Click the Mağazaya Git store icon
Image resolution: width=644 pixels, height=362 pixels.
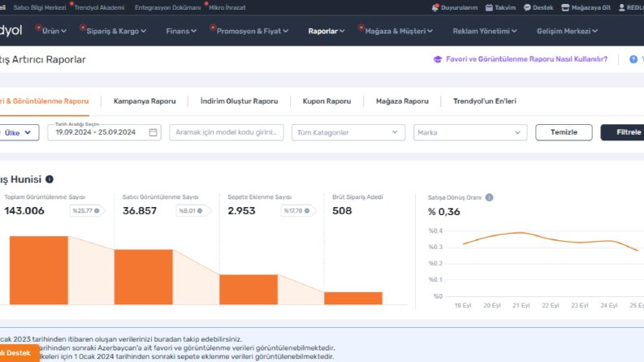tap(565, 8)
